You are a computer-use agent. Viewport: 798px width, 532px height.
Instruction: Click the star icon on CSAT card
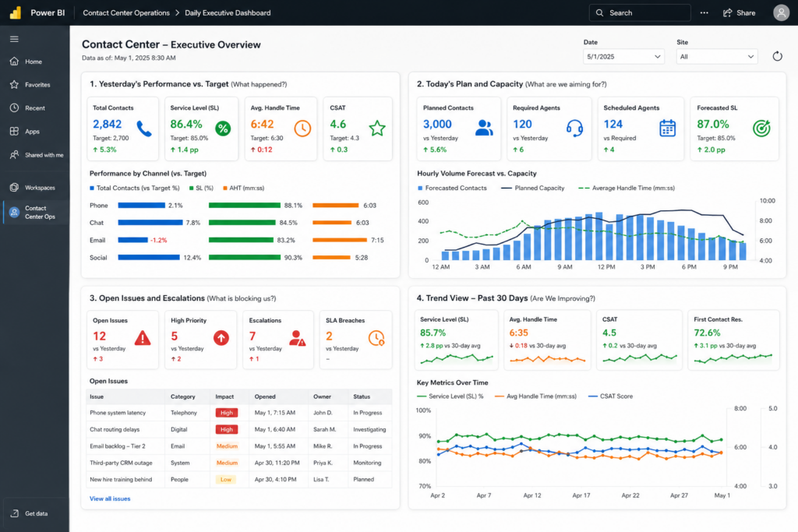coord(377,129)
